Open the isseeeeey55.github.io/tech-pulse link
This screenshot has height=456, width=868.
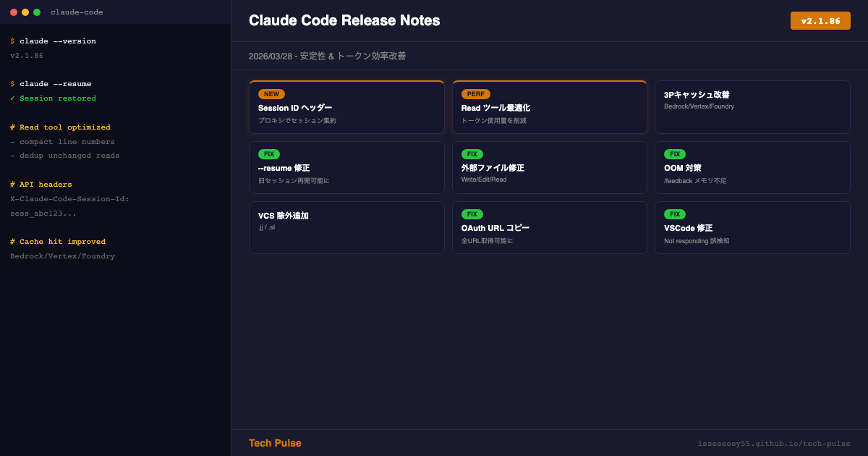pyautogui.click(x=773, y=444)
